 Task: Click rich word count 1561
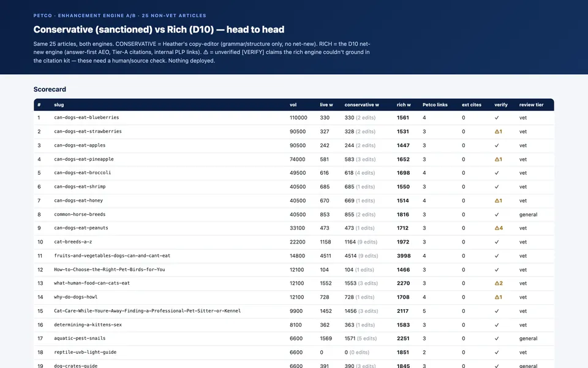403,118
